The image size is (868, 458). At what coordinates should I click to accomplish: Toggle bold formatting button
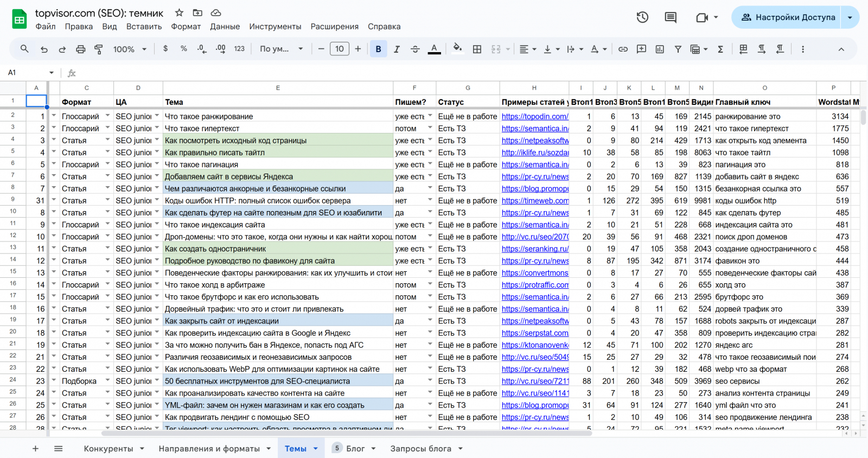(378, 49)
